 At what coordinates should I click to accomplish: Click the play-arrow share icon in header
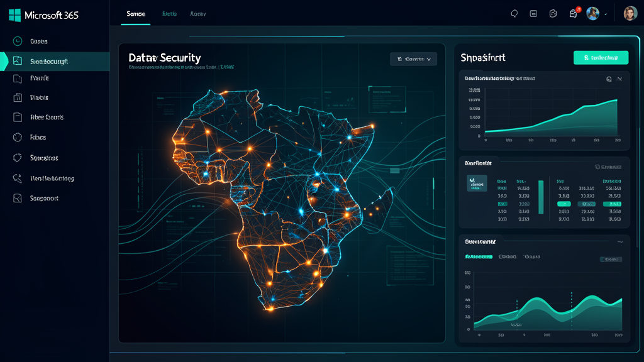[x=553, y=14]
